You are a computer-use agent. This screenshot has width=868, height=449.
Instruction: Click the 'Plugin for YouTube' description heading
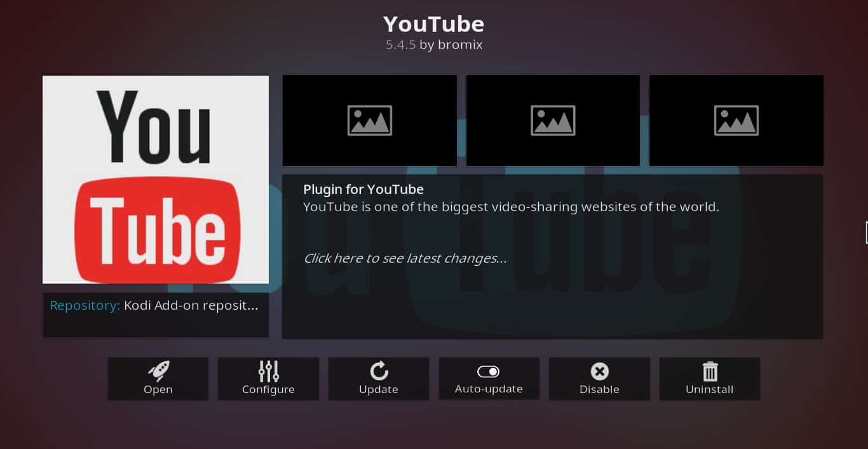coord(363,189)
